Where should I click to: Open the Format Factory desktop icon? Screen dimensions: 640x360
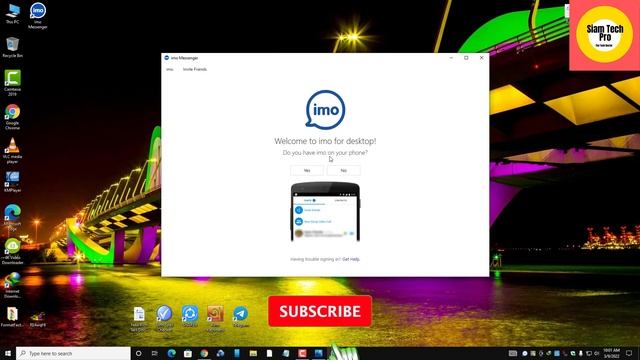point(12,317)
